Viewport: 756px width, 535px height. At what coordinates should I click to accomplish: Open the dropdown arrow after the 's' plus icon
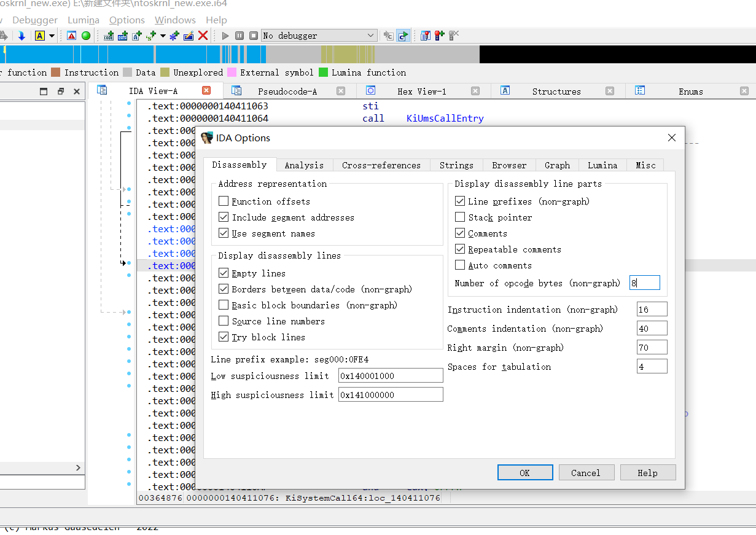[x=163, y=36]
